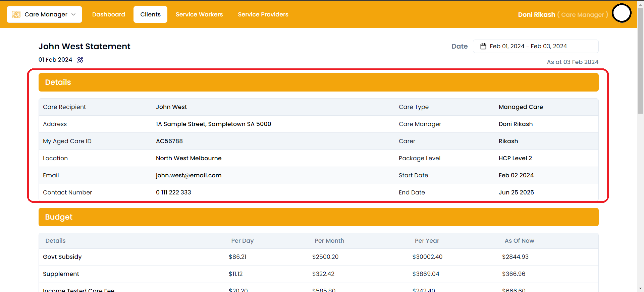Click the calendar icon in the date field

483,46
